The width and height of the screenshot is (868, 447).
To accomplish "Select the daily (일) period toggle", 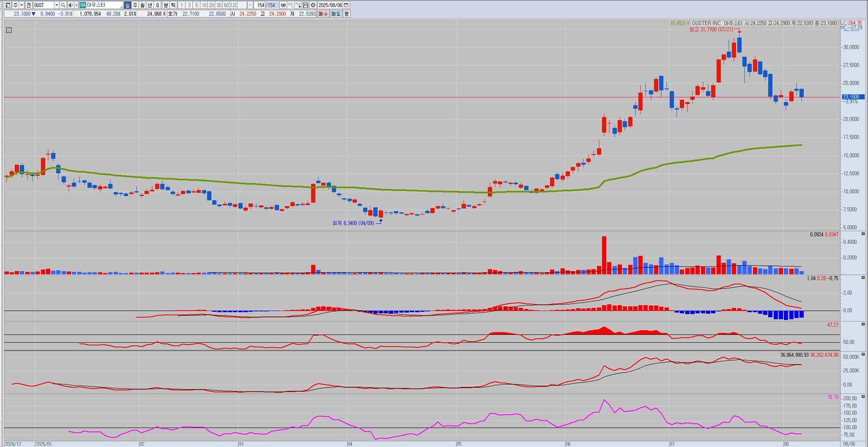I will click(x=127, y=5).
